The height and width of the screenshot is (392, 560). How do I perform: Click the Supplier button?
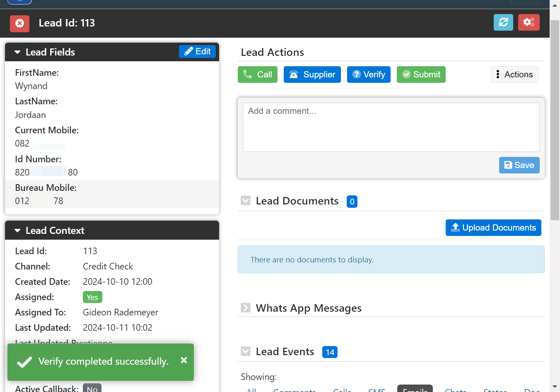click(x=312, y=75)
